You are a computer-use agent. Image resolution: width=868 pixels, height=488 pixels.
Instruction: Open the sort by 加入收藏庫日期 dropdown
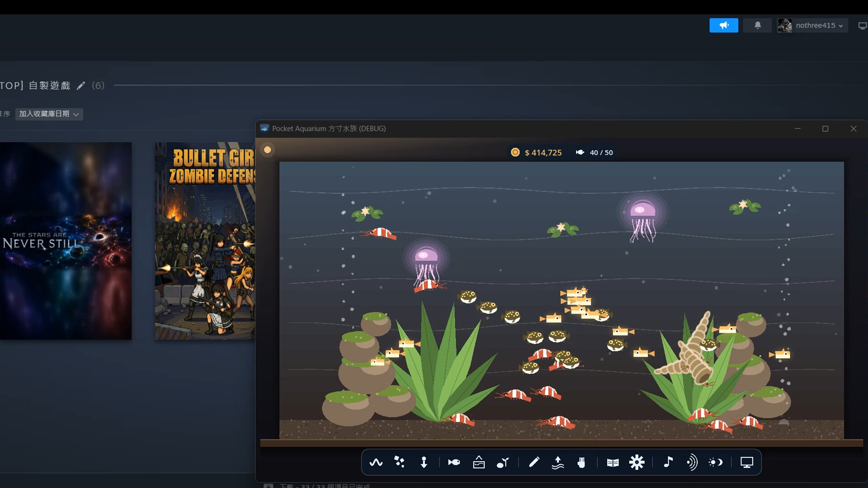point(49,114)
